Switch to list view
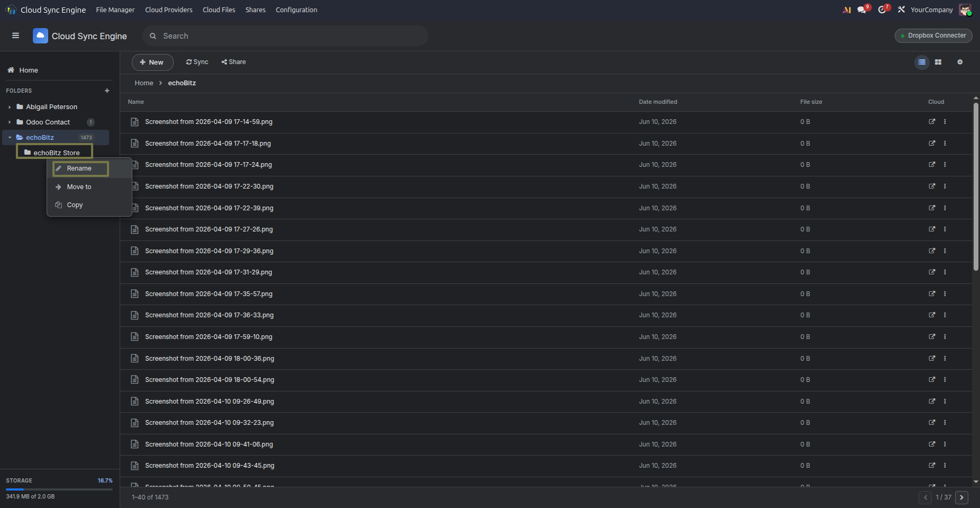The image size is (980, 508). coord(922,62)
